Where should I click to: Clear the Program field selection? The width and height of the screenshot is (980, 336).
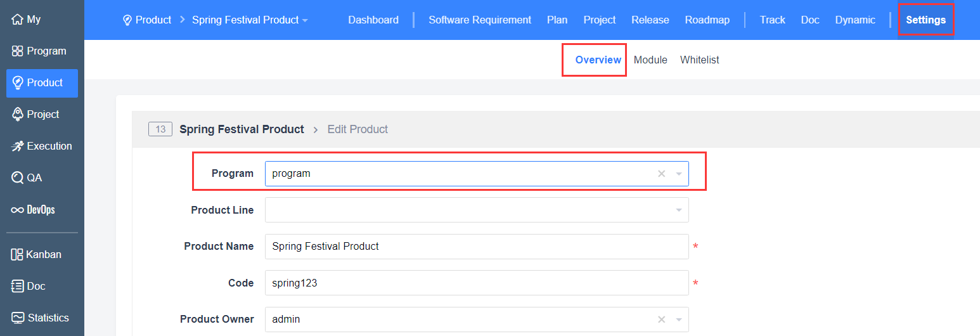(661, 174)
